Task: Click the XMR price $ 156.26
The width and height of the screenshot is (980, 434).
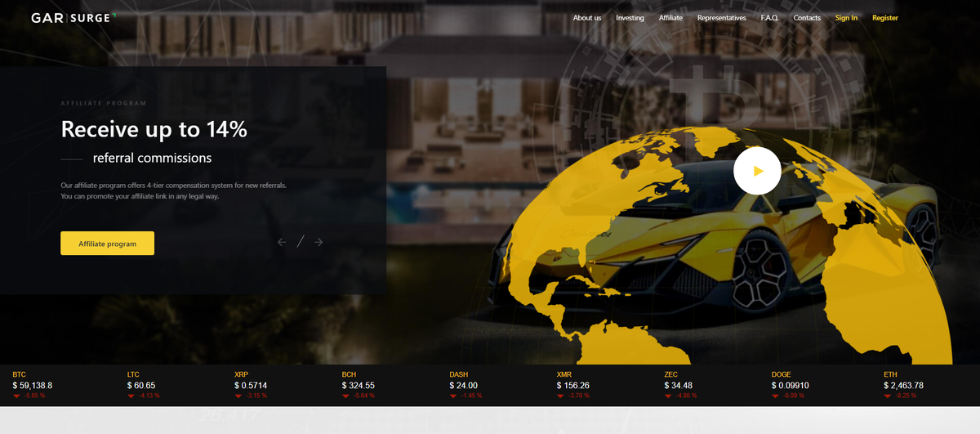Action: [573, 385]
